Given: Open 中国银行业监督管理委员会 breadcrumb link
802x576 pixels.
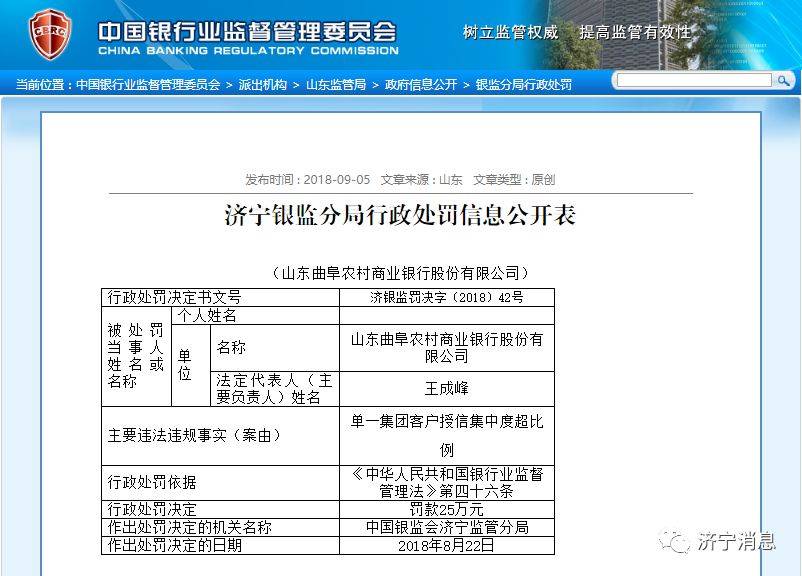Looking at the screenshot, I should pos(148,85).
